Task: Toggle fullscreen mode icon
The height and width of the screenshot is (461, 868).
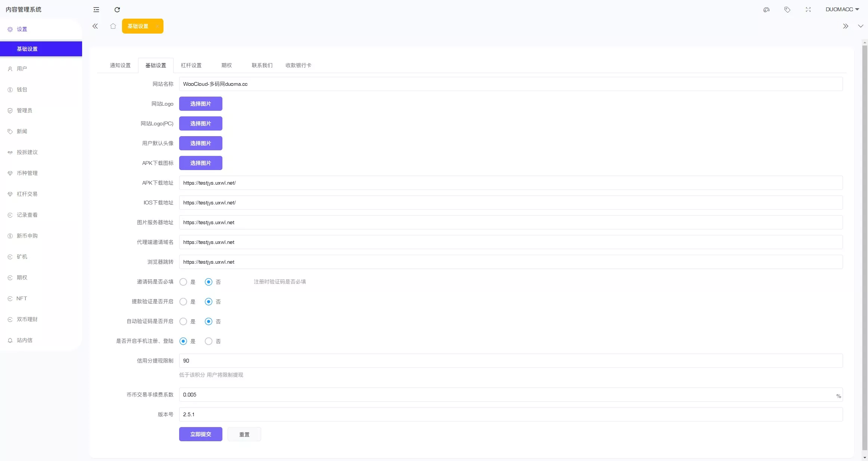Action: click(x=808, y=10)
